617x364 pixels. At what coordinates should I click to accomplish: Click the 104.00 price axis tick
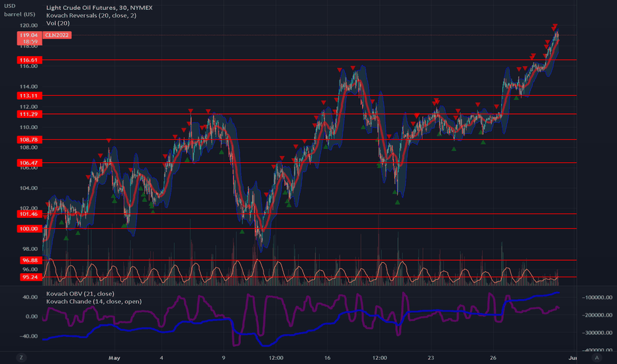[x=28, y=188]
